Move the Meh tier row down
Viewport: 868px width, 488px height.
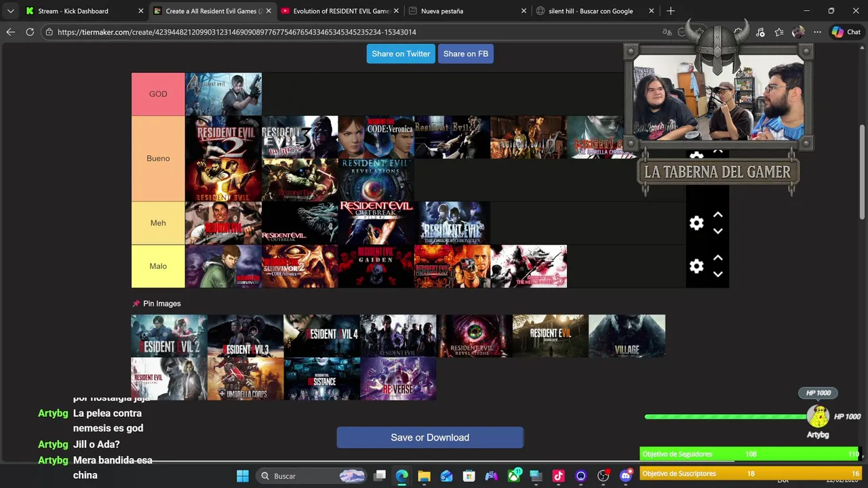coord(717,231)
